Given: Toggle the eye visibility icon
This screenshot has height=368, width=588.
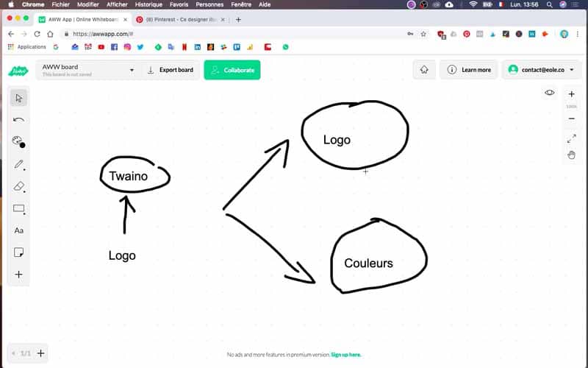Looking at the screenshot, I should click(549, 93).
